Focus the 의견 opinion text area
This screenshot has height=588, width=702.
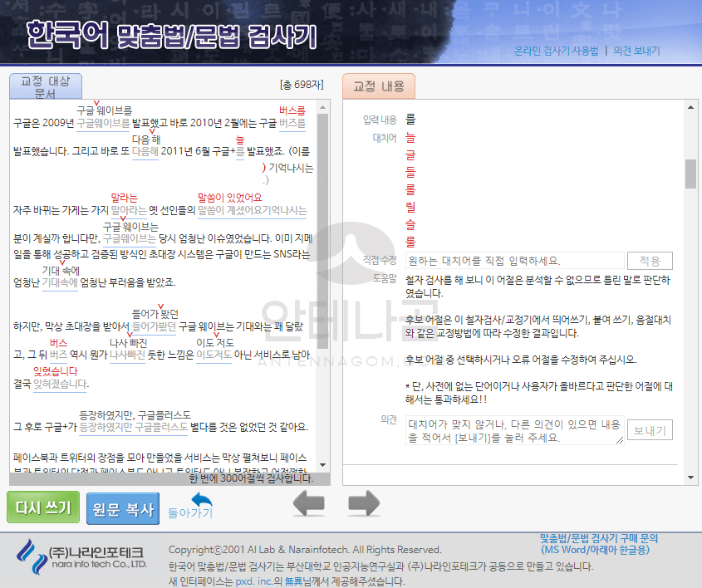click(x=514, y=430)
